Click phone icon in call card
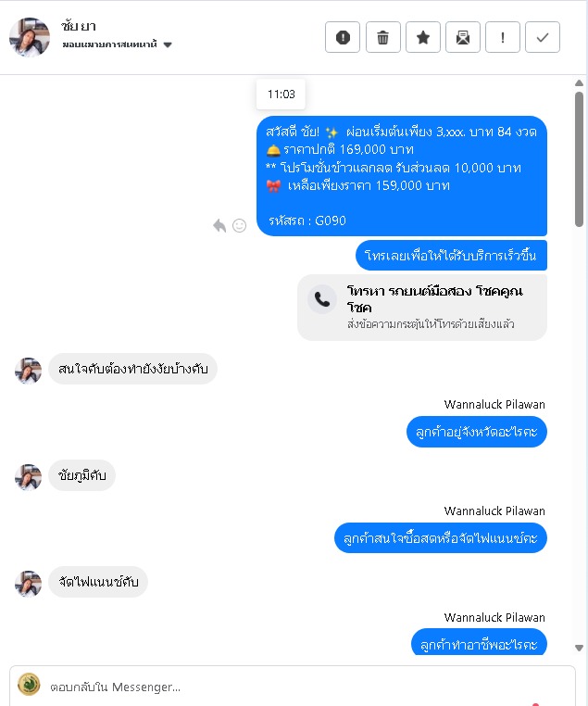Viewport: 588px width, 706px height. click(x=322, y=299)
